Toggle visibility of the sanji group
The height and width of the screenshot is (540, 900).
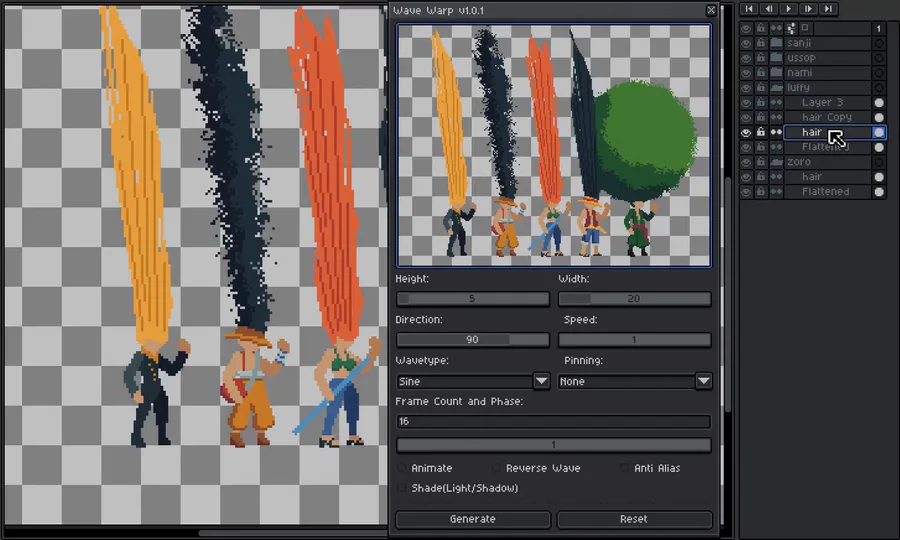(746, 43)
